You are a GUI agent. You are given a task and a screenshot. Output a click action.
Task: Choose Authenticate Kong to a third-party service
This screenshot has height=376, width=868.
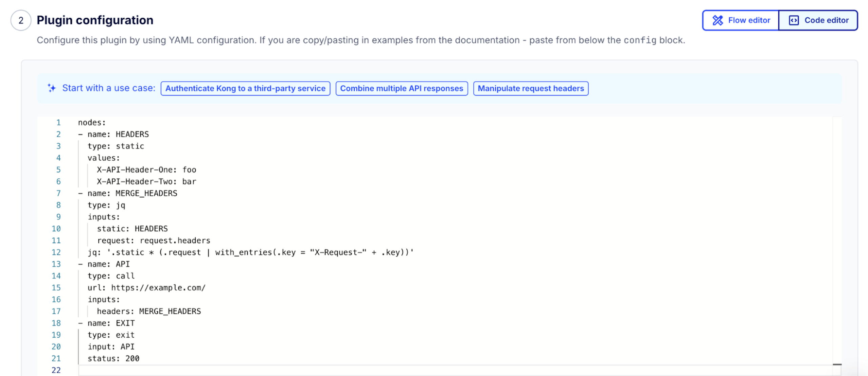click(x=245, y=88)
